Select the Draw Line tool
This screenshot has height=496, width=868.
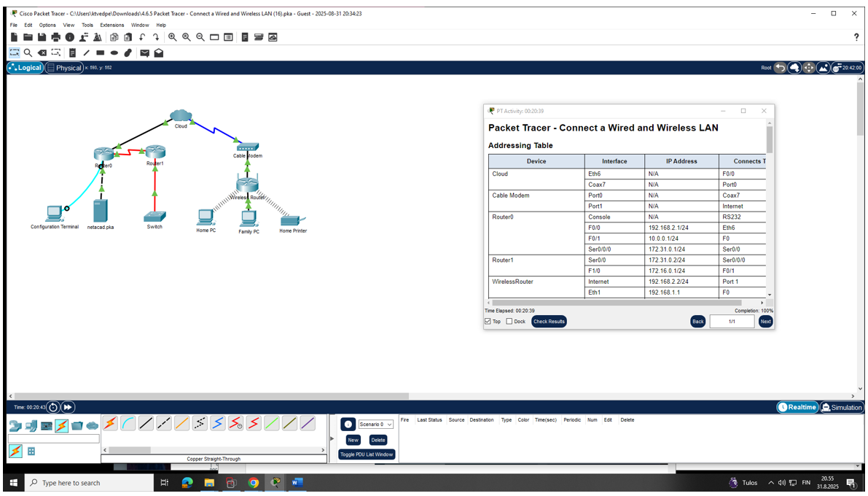click(86, 53)
